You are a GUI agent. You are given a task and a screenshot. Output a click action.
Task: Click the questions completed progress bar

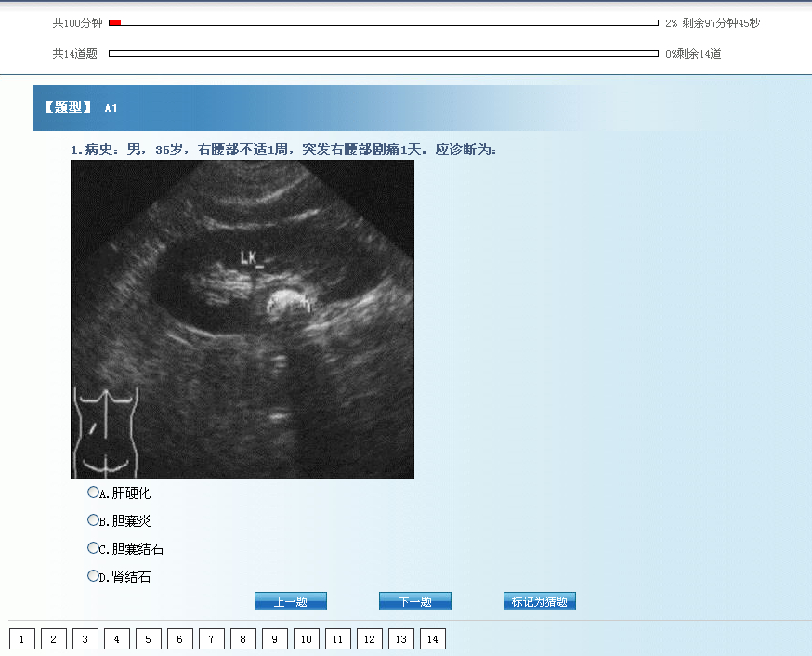point(384,53)
